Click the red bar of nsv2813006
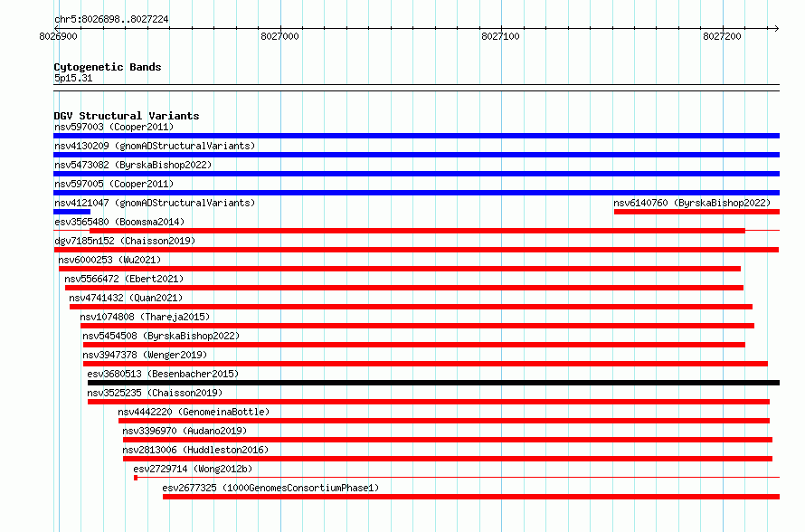Screen dimensions: 805x532 tap(448, 459)
